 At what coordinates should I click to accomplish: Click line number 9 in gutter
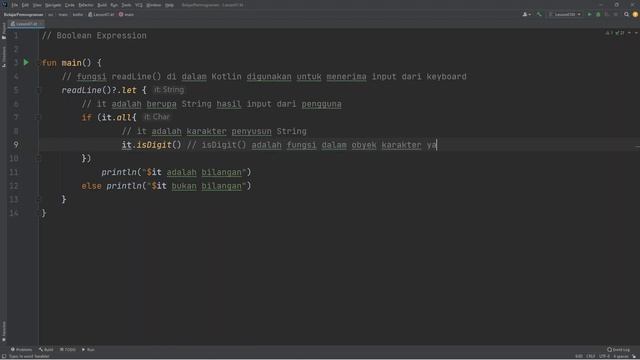tap(16, 145)
